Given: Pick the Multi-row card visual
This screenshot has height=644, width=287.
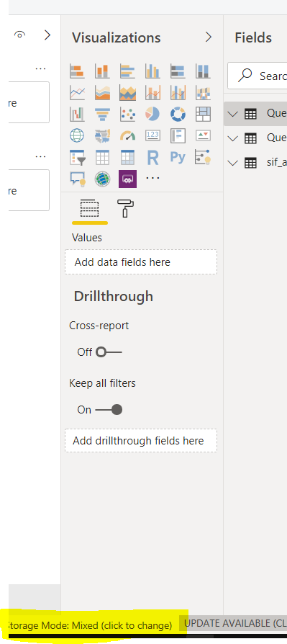Looking at the screenshot, I should coord(178,135).
